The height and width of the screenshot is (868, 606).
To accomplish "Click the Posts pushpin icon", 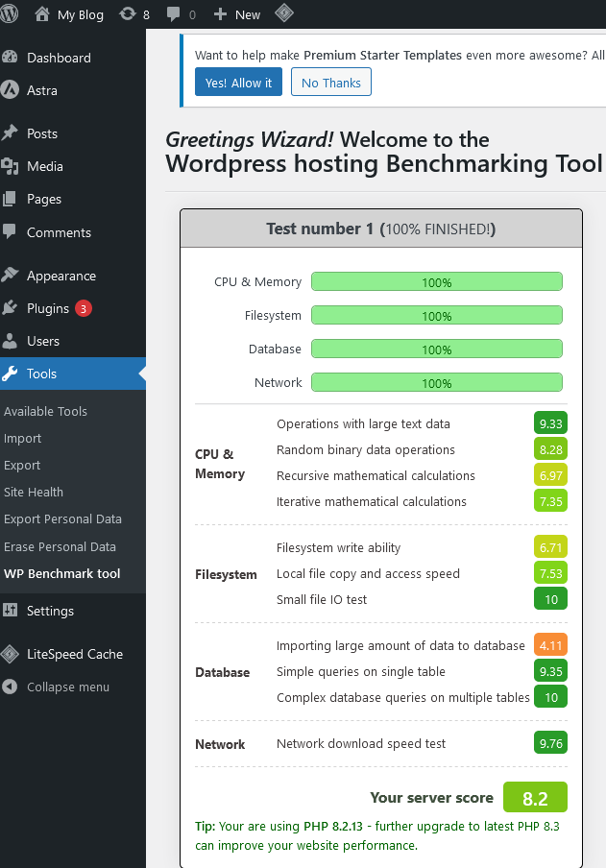I will pos(10,133).
